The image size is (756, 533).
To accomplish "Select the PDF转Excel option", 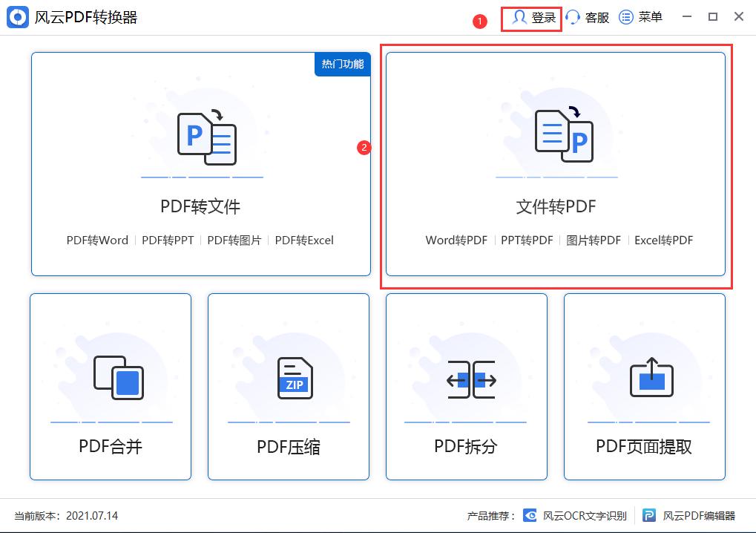I will point(306,240).
